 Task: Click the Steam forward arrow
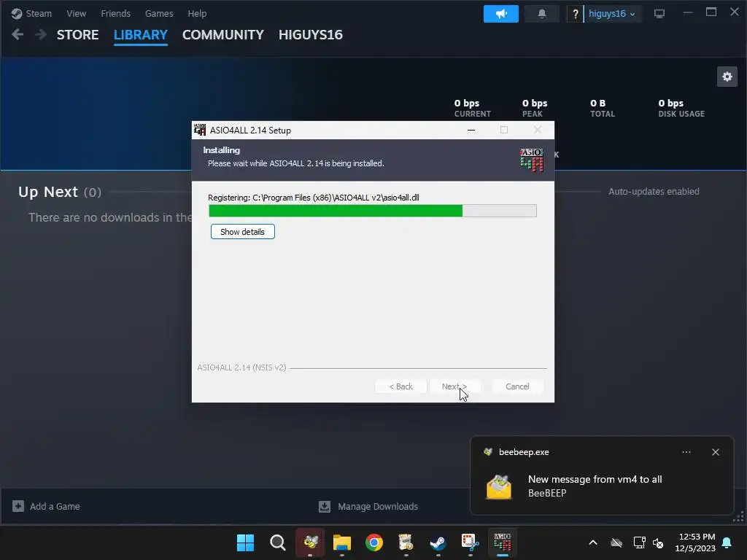point(41,34)
